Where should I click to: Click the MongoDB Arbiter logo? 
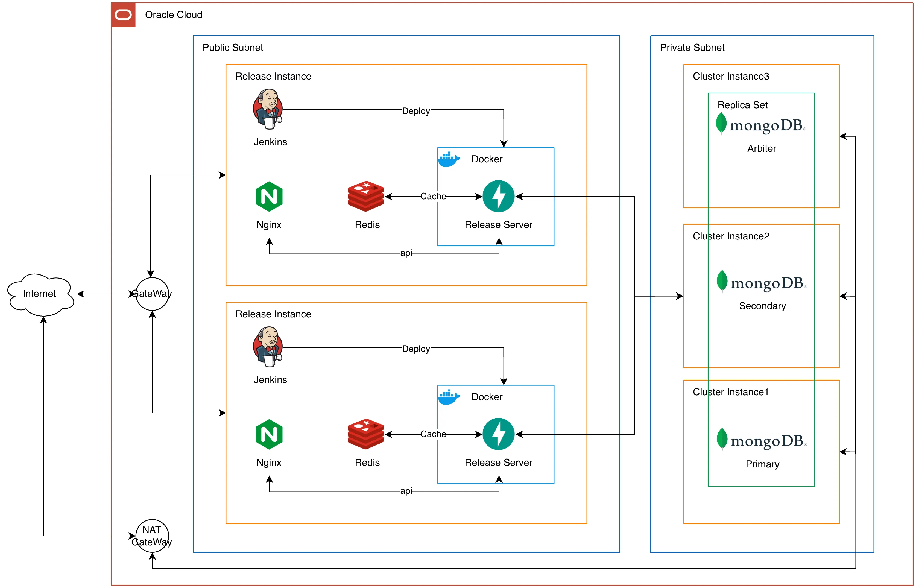pyautogui.click(x=760, y=124)
